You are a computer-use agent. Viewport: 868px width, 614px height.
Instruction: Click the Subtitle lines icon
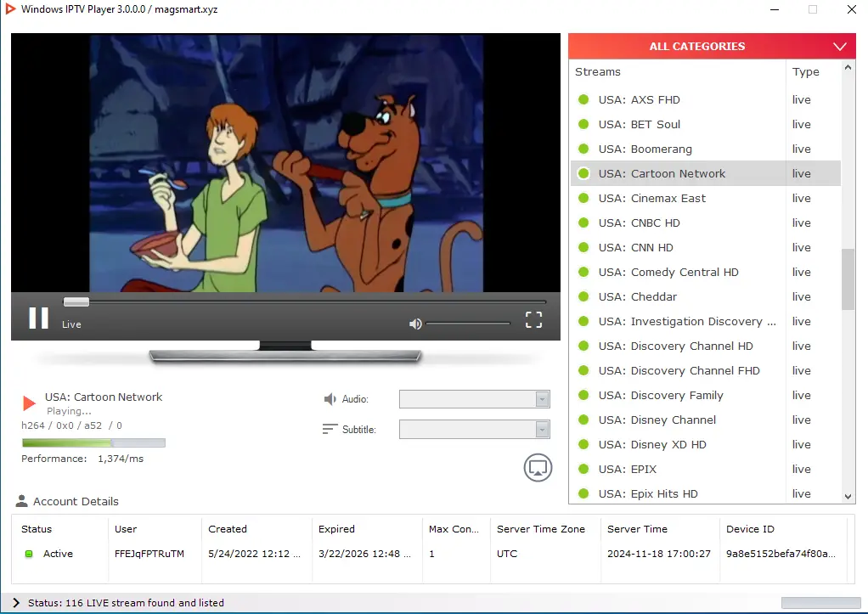point(330,429)
